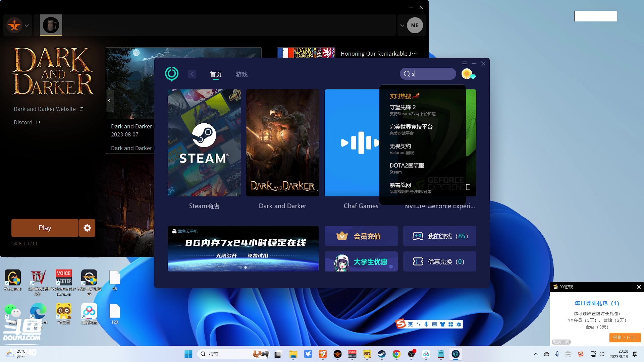Screen dimensions: 644x362
Task: Click the green accelerator app logo
Action: pyautogui.click(x=172, y=74)
